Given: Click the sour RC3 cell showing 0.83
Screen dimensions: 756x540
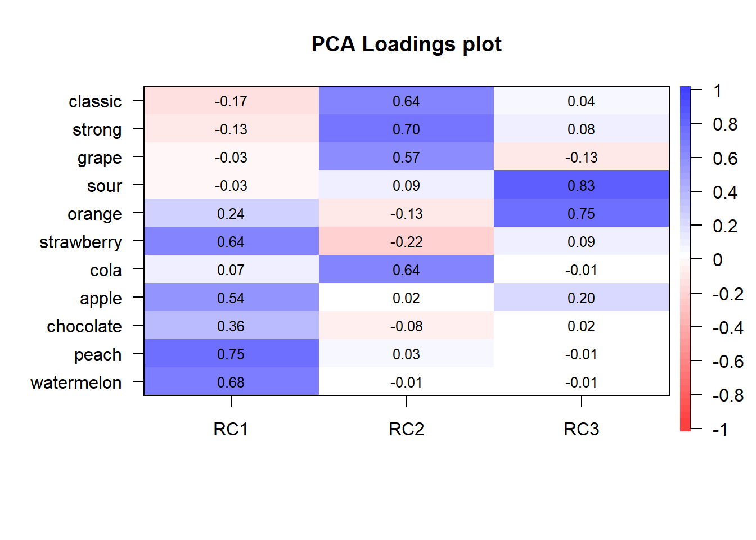Looking at the screenshot, I should (x=581, y=186).
